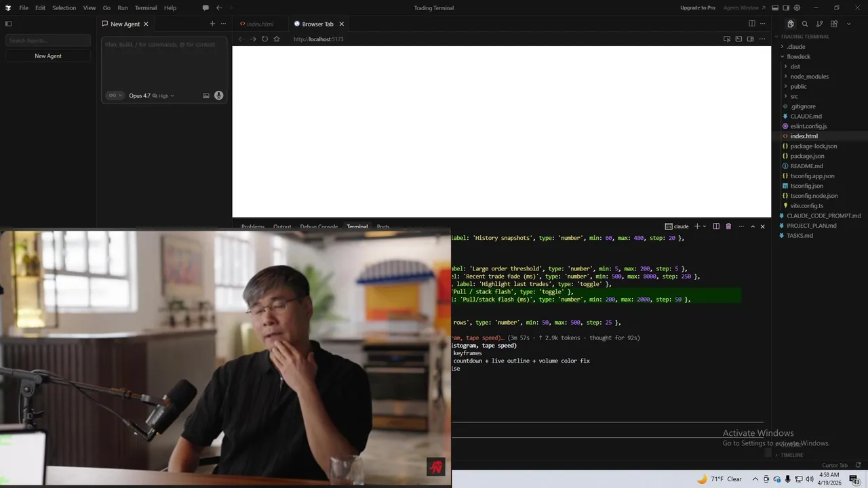Viewport: 868px width, 488px height.
Task: Open the browser console icon
Action: (738, 39)
